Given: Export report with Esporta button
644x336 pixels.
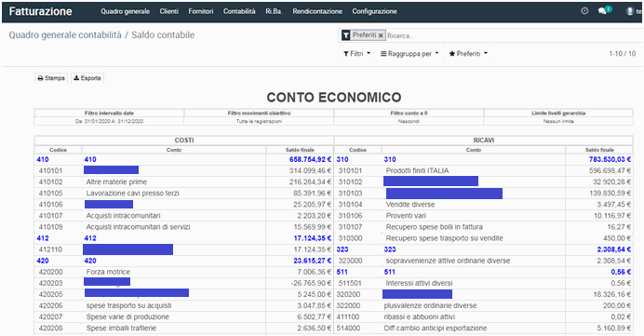Looking at the screenshot, I should point(87,78).
